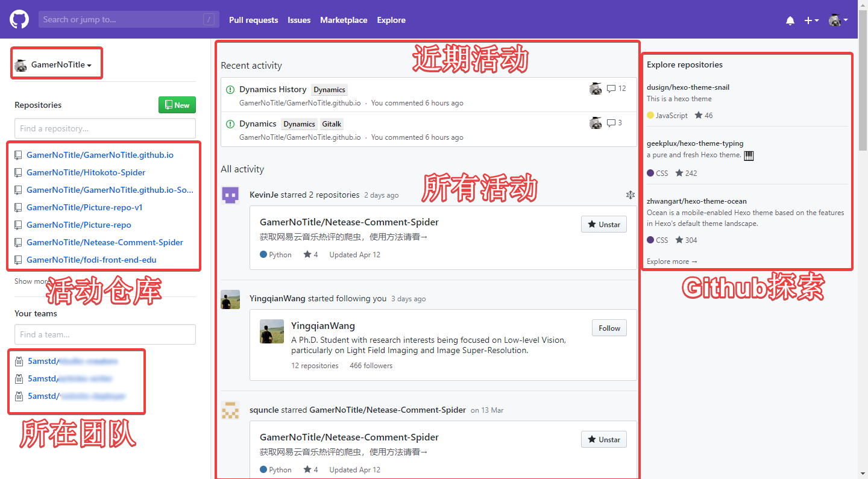The width and height of the screenshot is (868, 479).
Task: Open the profile avatar dropdown menu
Action: [837, 20]
